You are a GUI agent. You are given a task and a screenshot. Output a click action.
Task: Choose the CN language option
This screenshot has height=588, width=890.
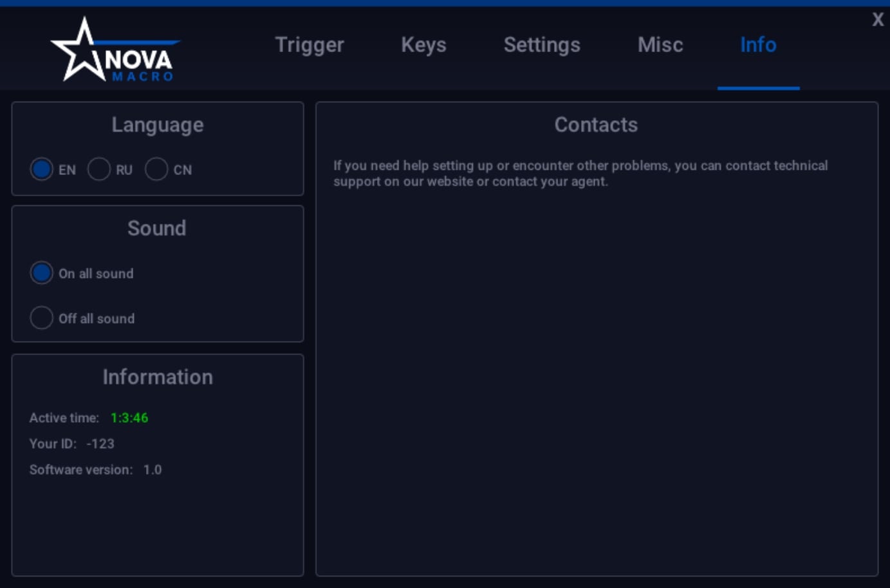tap(156, 169)
